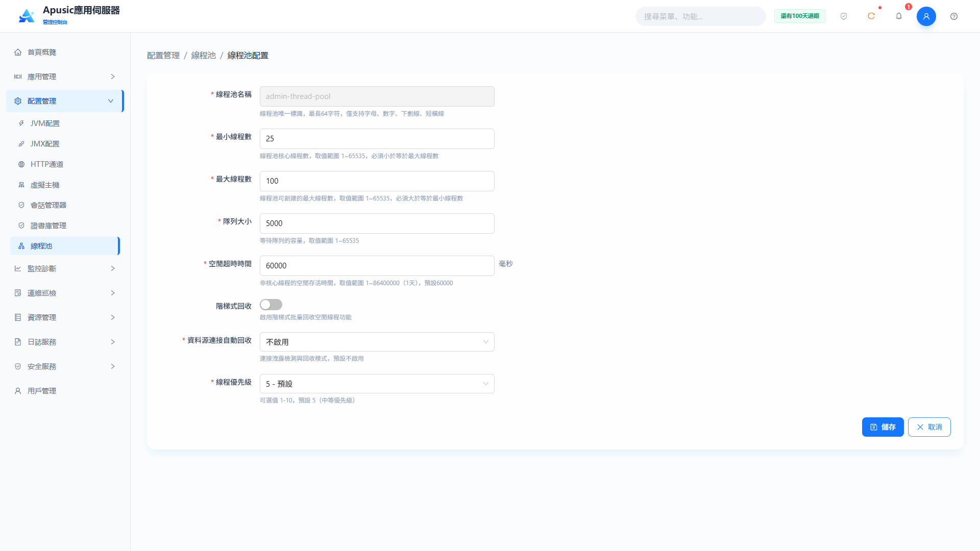Click the 線程池 breadcrumb link
Image resolution: width=980 pixels, height=551 pixels.
204,55
